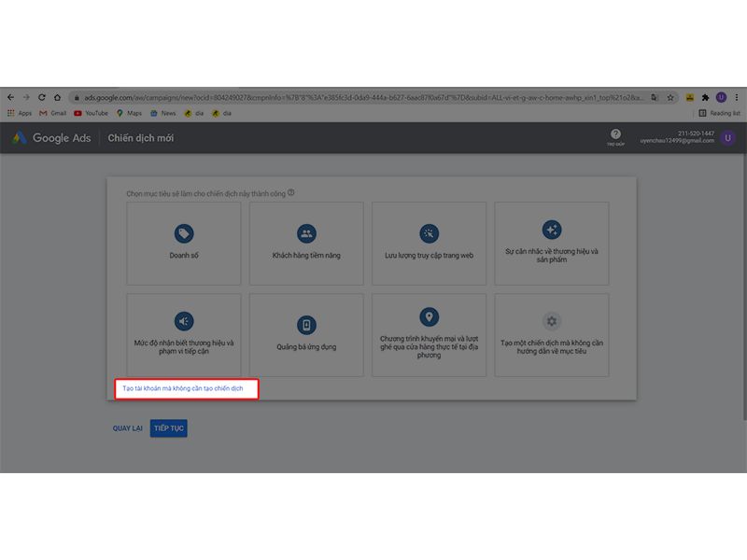Reload the page with browser refresh button
The width and height of the screenshot is (747, 560).
coord(42,97)
